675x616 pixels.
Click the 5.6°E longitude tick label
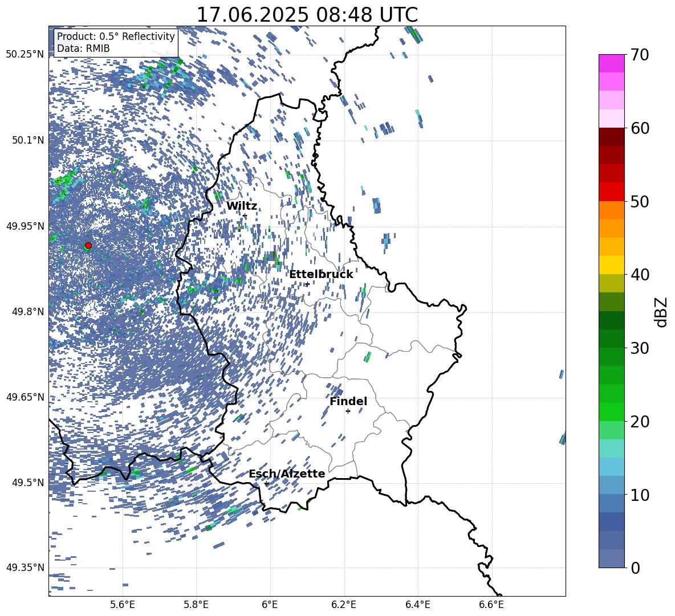tap(123, 605)
